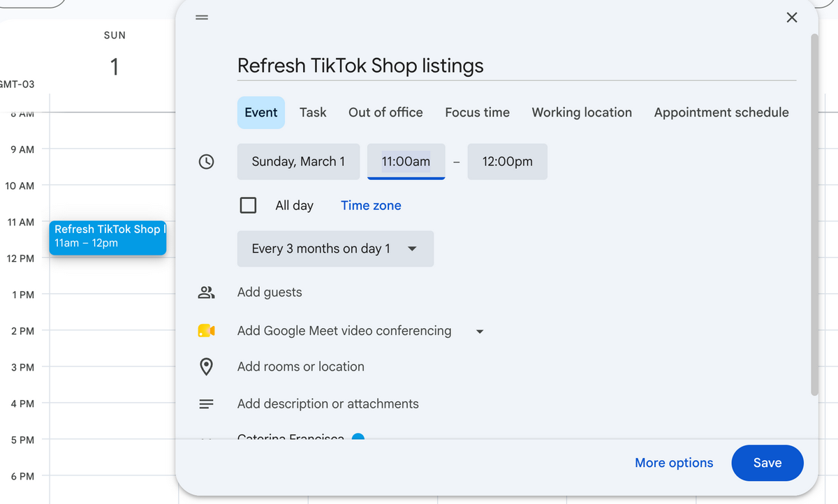Expand the Google Meet options arrow
Screen dimensions: 838x504
(x=480, y=332)
